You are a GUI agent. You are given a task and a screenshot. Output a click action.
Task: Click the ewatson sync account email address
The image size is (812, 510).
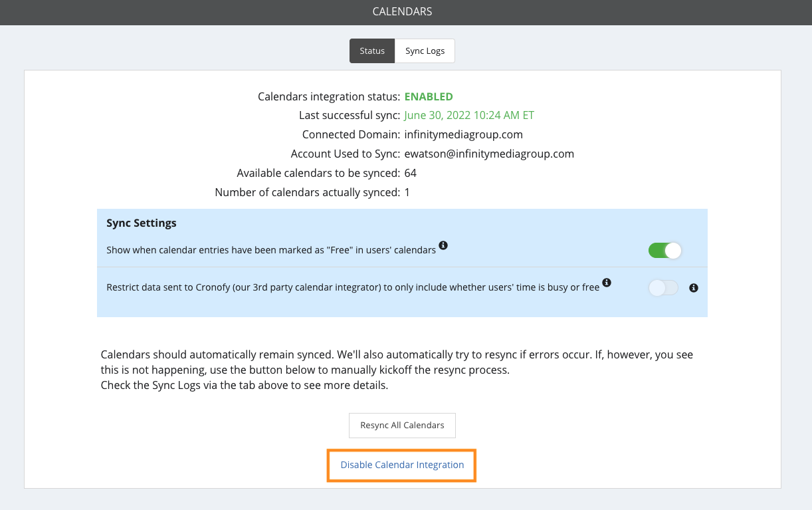tap(489, 154)
